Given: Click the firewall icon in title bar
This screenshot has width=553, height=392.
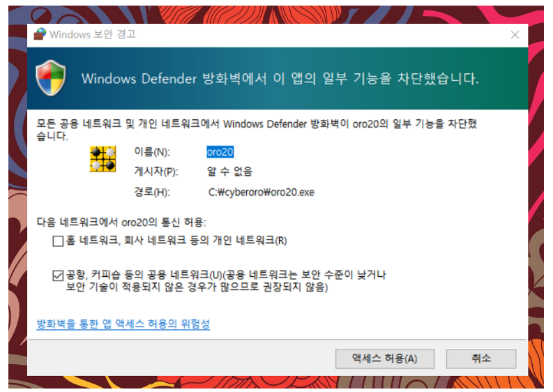Looking at the screenshot, I should click(40, 34).
